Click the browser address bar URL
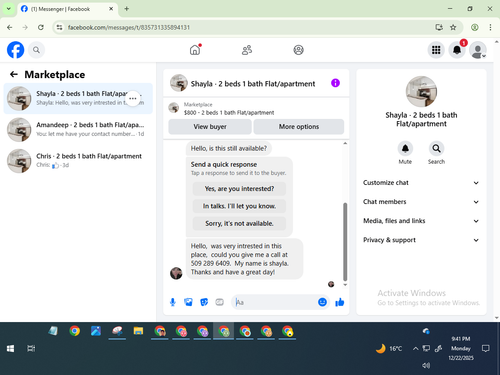The height and width of the screenshot is (375, 500). click(x=129, y=27)
